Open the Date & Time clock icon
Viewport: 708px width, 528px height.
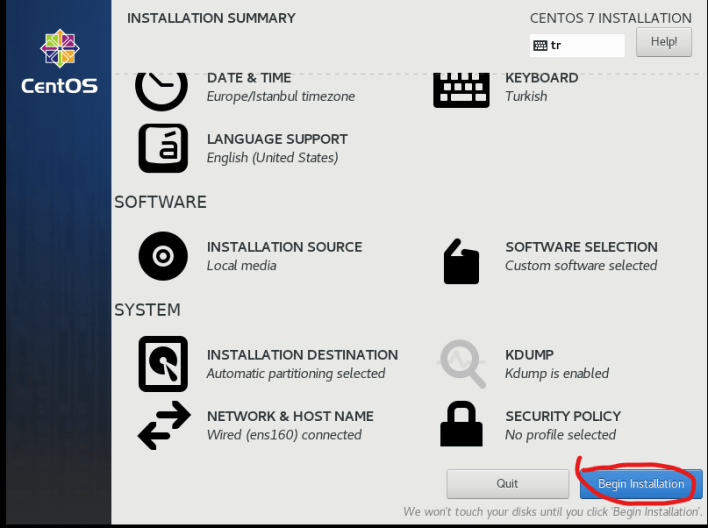click(161, 92)
